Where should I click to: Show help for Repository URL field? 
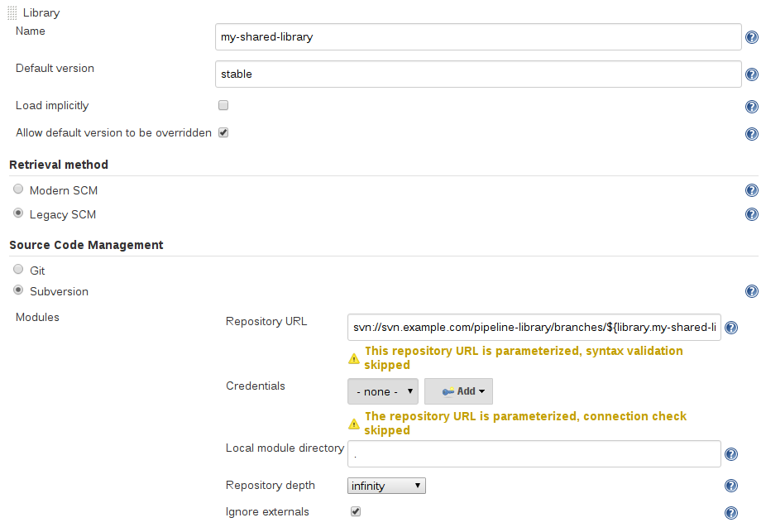click(731, 328)
